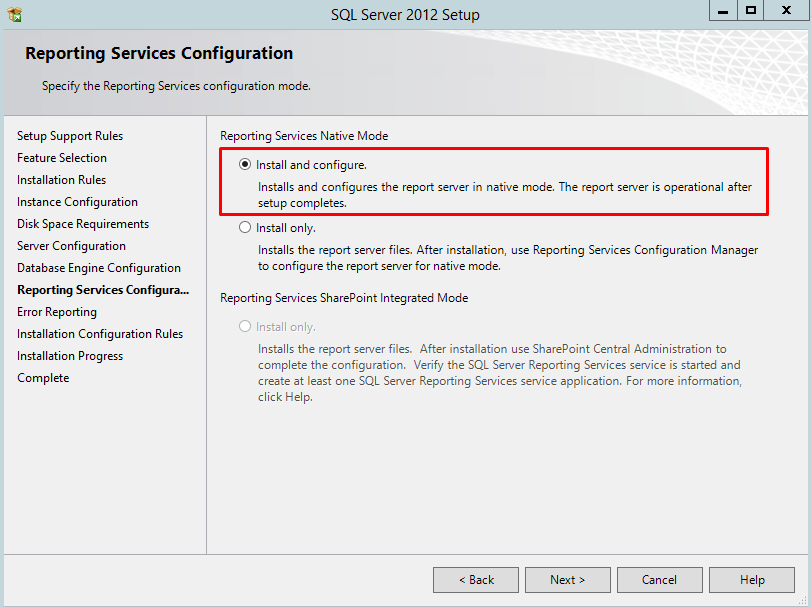Select the Native Mode 'Install and configure' radio button
Screen dimensions: 811x608
(x=245, y=164)
